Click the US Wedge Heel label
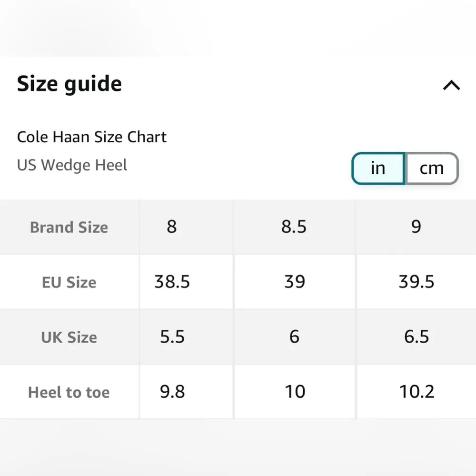 (72, 165)
